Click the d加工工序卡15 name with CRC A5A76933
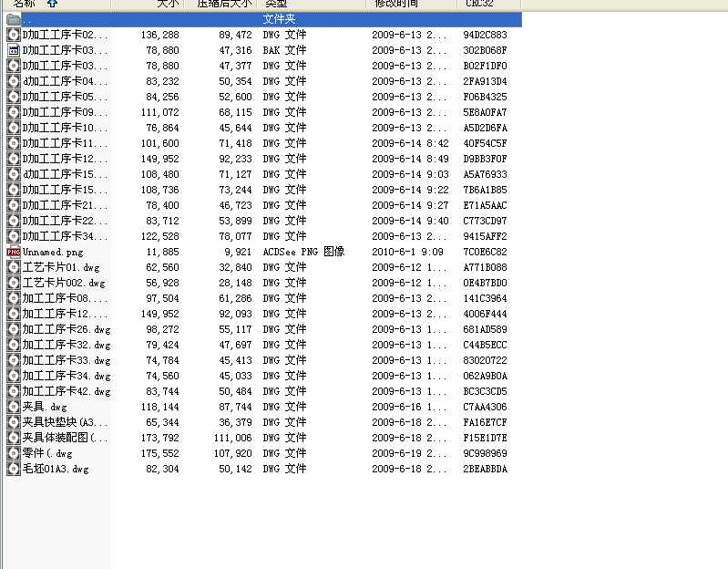The width and height of the screenshot is (728, 569). (x=65, y=174)
